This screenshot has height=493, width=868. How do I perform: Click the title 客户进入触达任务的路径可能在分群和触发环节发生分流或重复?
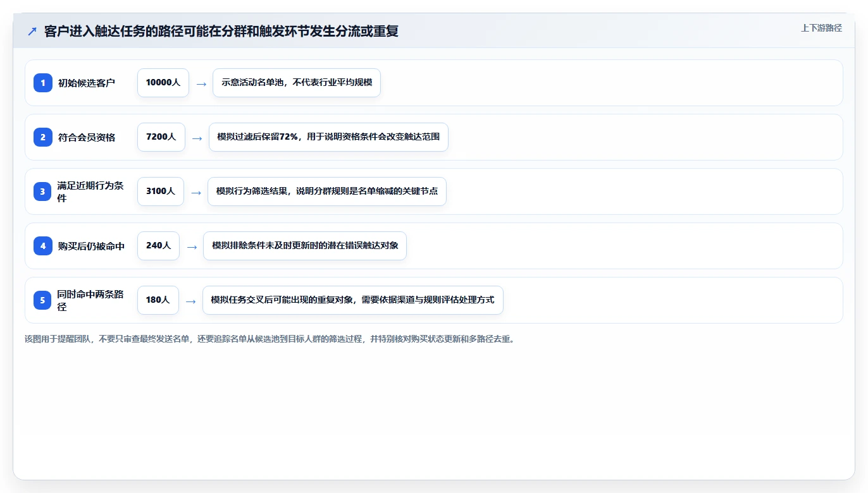click(221, 31)
